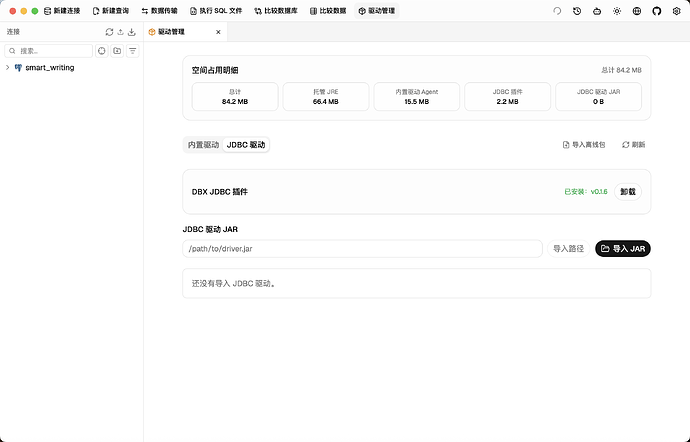Focus the 搜索 connection search field

(48, 51)
